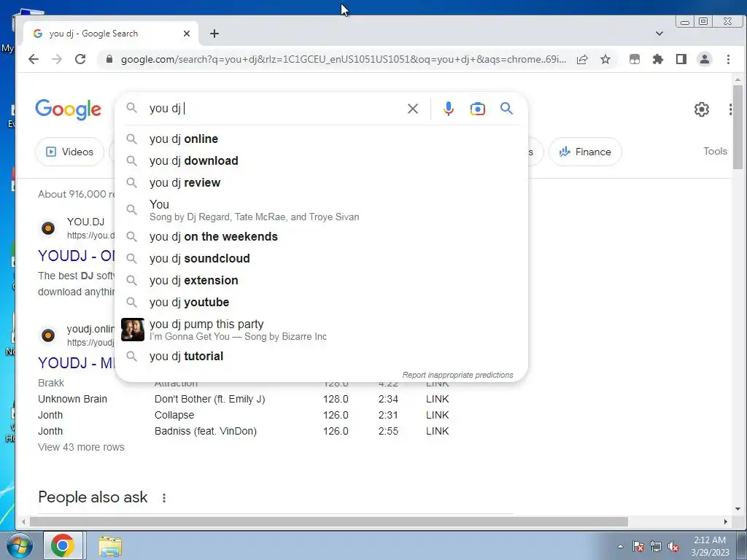Click the Google logo

click(68, 109)
